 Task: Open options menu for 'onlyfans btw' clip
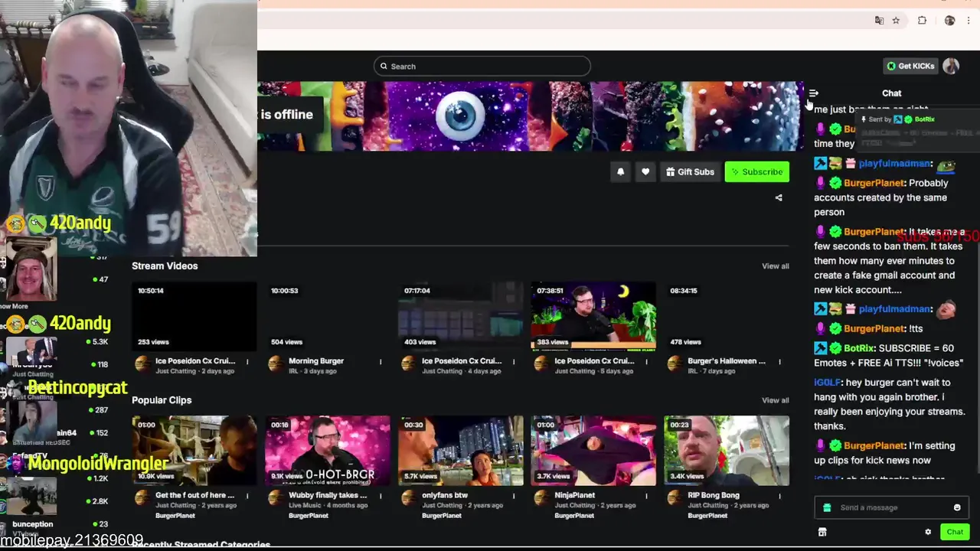tap(514, 496)
